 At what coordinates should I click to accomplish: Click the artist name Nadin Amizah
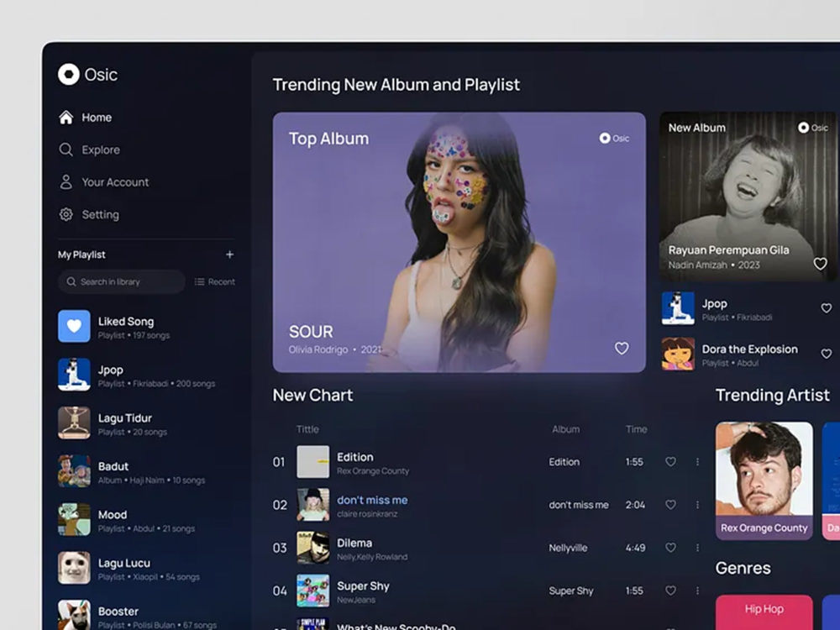[x=697, y=265]
